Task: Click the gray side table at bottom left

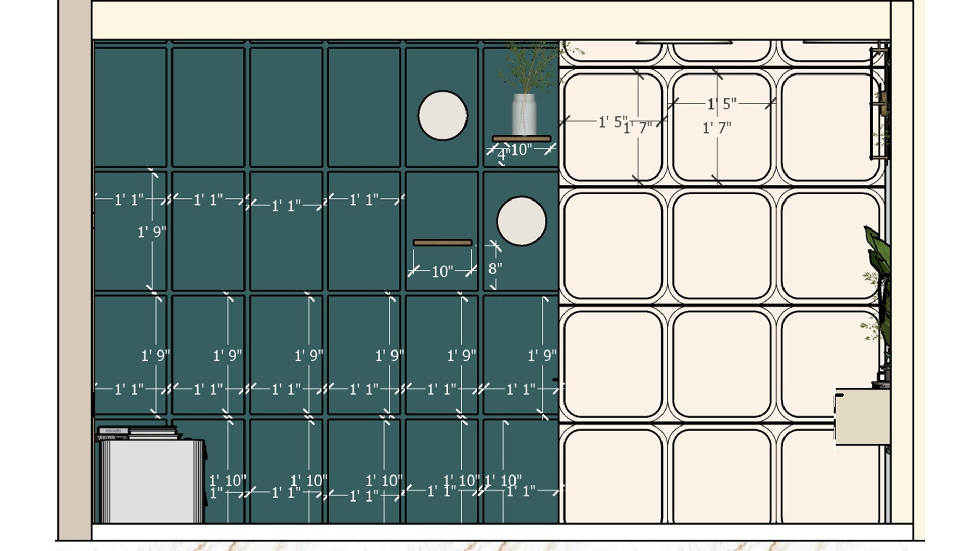Action: (152, 481)
